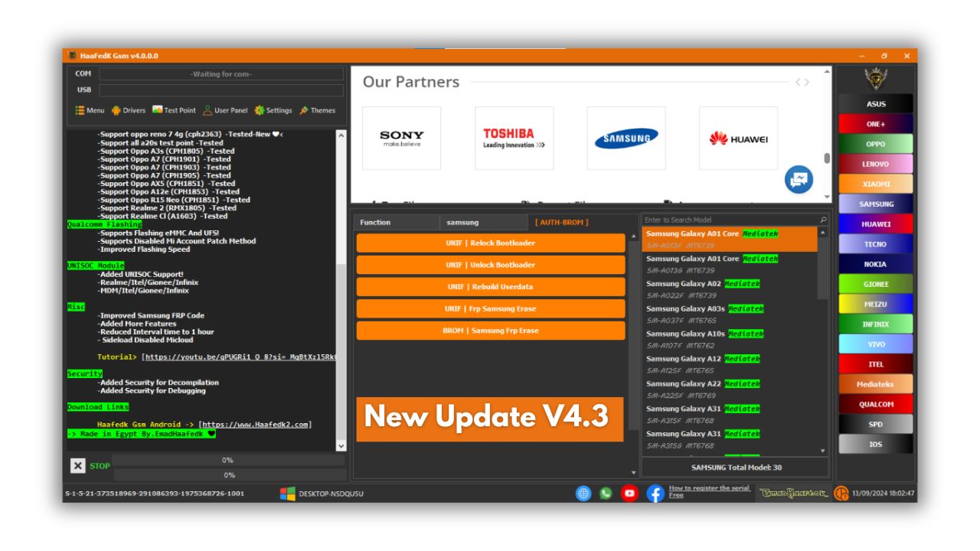Switch to the [ AUTH-BROM ] tab
Viewport: 980px width, 551px height.
click(572, 223)
